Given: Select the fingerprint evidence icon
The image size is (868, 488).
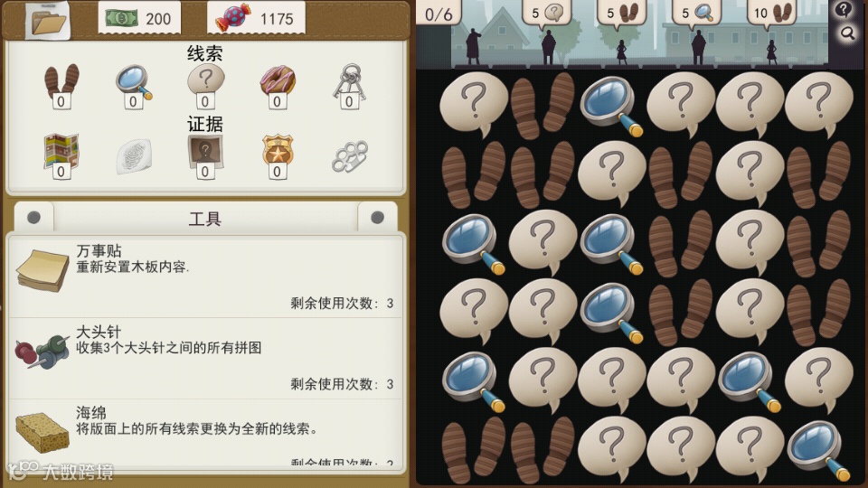Looking at the screenshot, I should click(x=134, y=156).
